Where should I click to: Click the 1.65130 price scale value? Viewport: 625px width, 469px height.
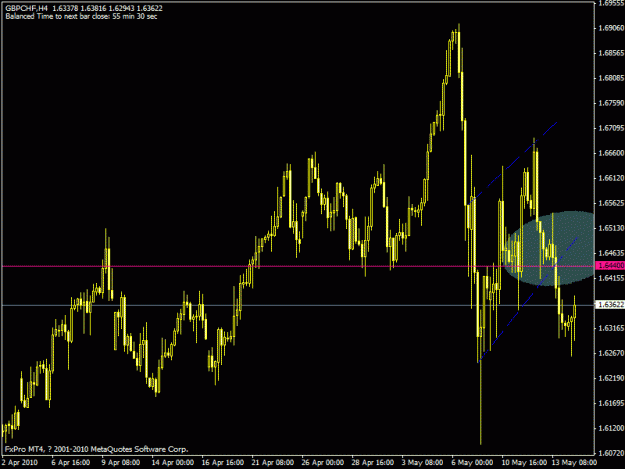pyautogui.click(x=611, y=228)
